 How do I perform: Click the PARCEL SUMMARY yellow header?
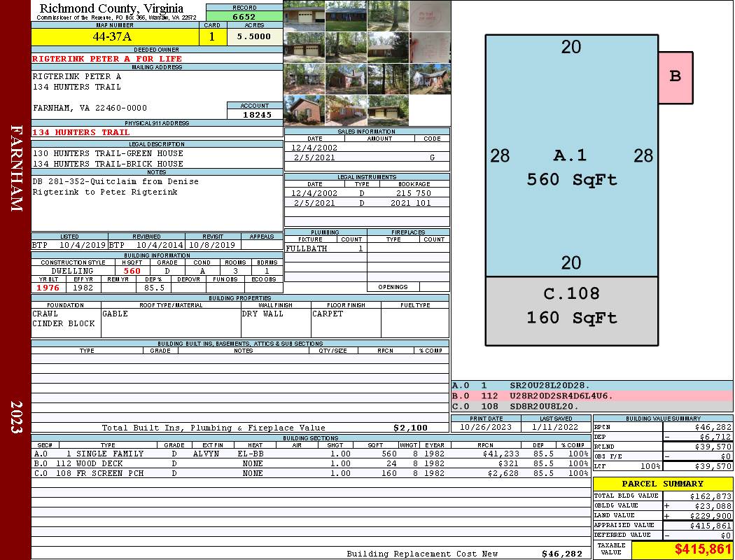662,484
